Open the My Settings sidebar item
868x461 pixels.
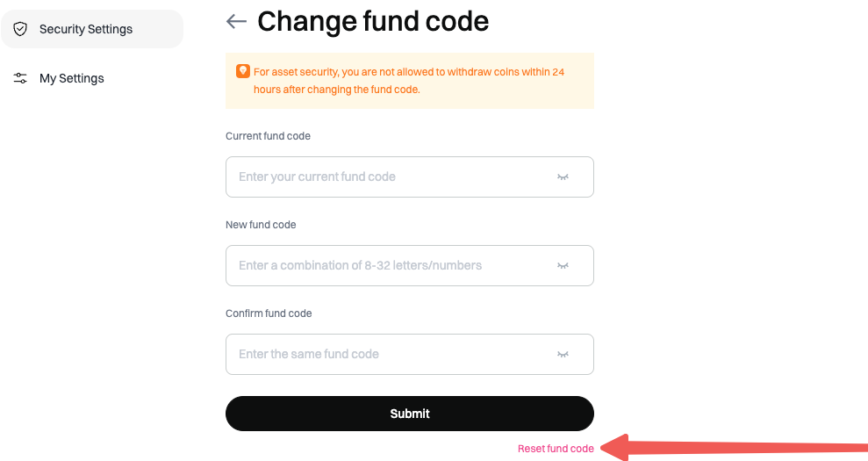coord(72,78)
